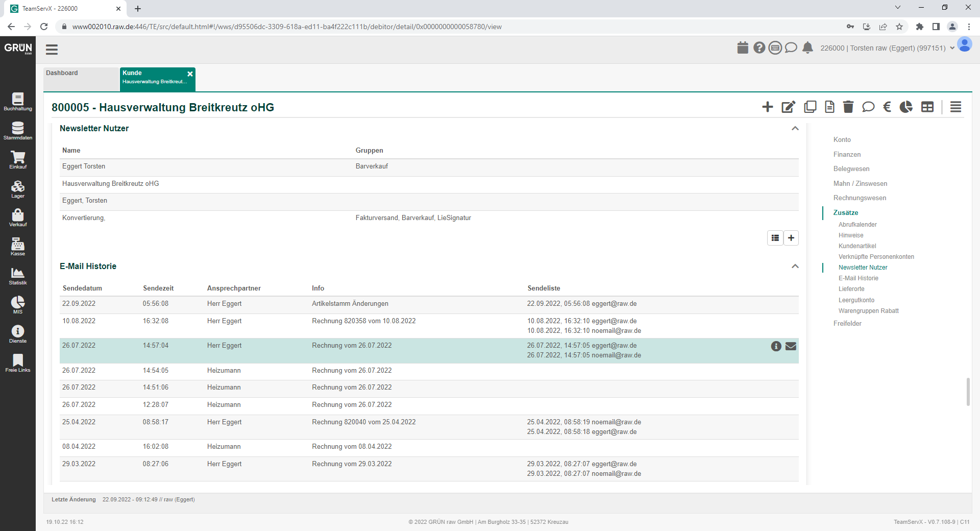Collapse the Newsletter Nutzer section
The width and height of the screenshot is (980, 531).
pyautogui.click(x=795, y=129)
